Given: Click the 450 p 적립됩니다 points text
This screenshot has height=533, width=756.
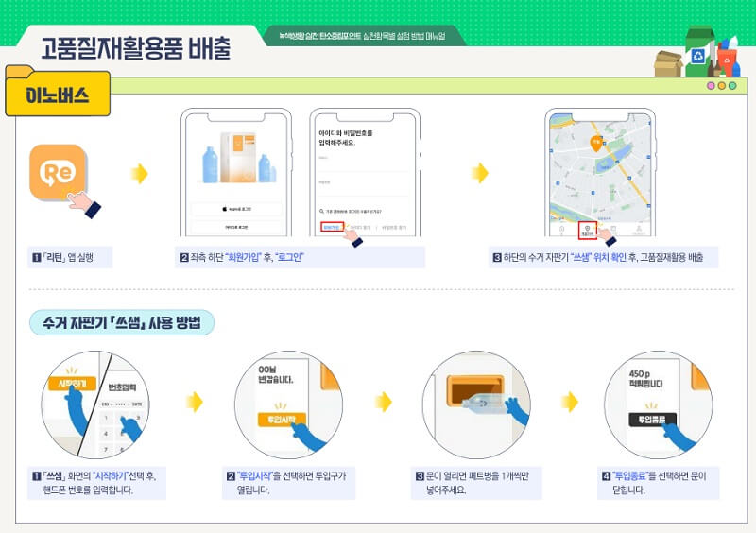Looking at the screenshot, I should point(645,378).
